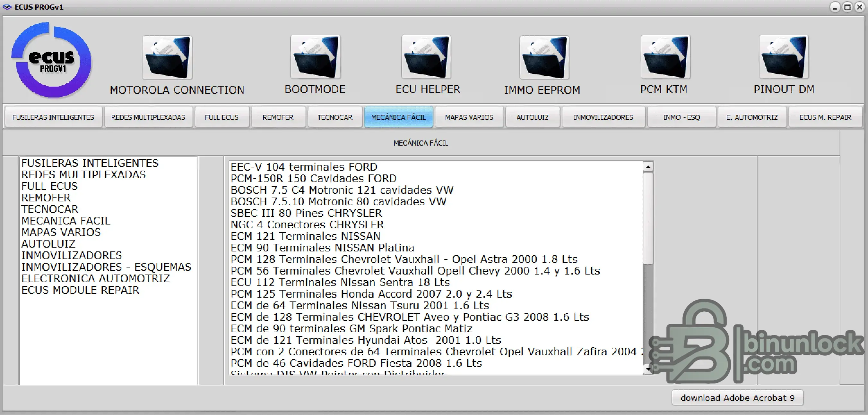Maximize the ECUS PROGv1 window
This screenshot has height=415, width=868.
847,7
